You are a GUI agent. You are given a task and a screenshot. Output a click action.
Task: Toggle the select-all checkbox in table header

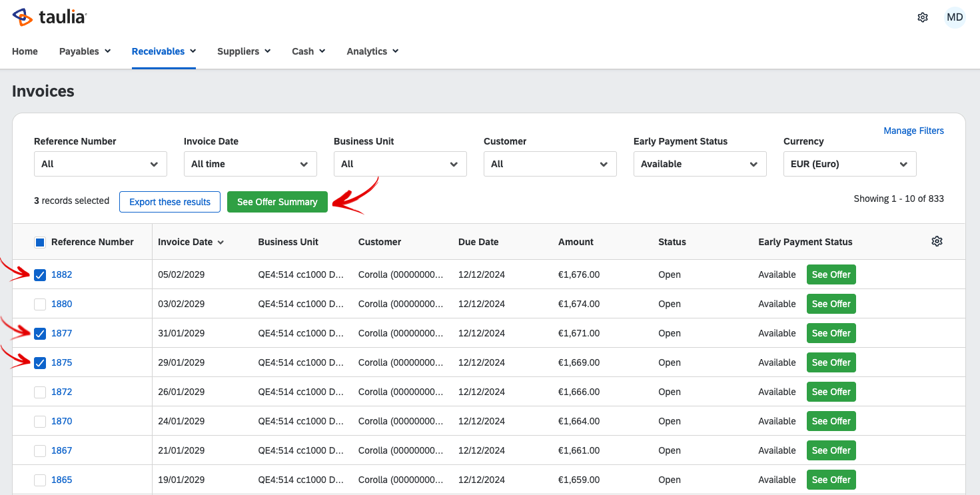40,243
